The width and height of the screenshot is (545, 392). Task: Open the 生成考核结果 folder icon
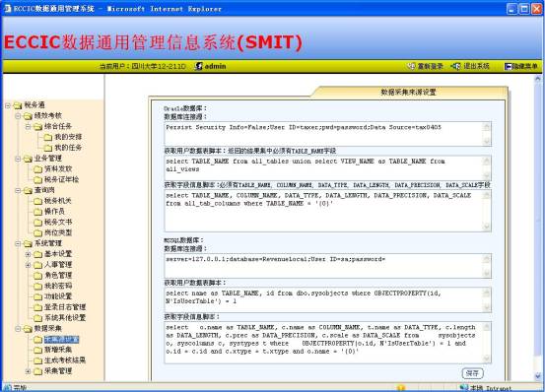[x=37, y=360]
